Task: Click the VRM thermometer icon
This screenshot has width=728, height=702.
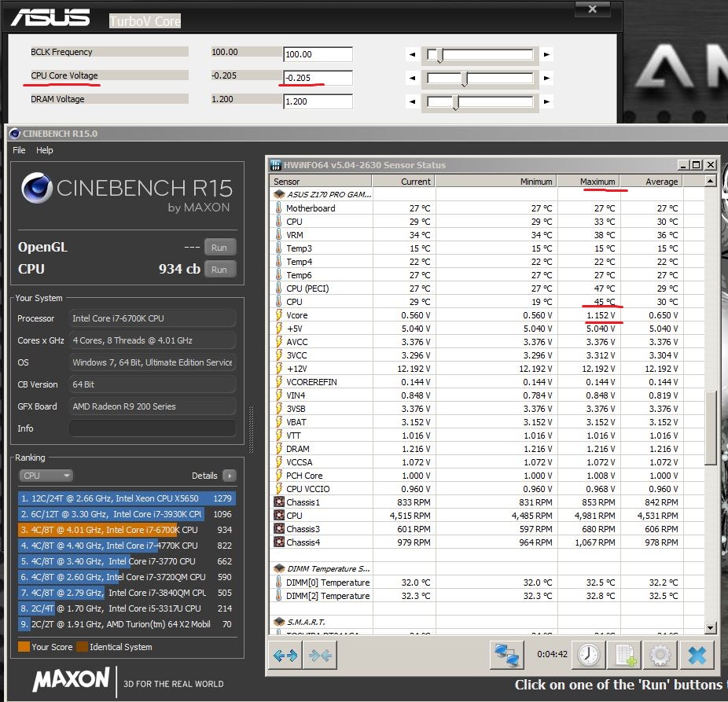Action: (x=278, y=235)
